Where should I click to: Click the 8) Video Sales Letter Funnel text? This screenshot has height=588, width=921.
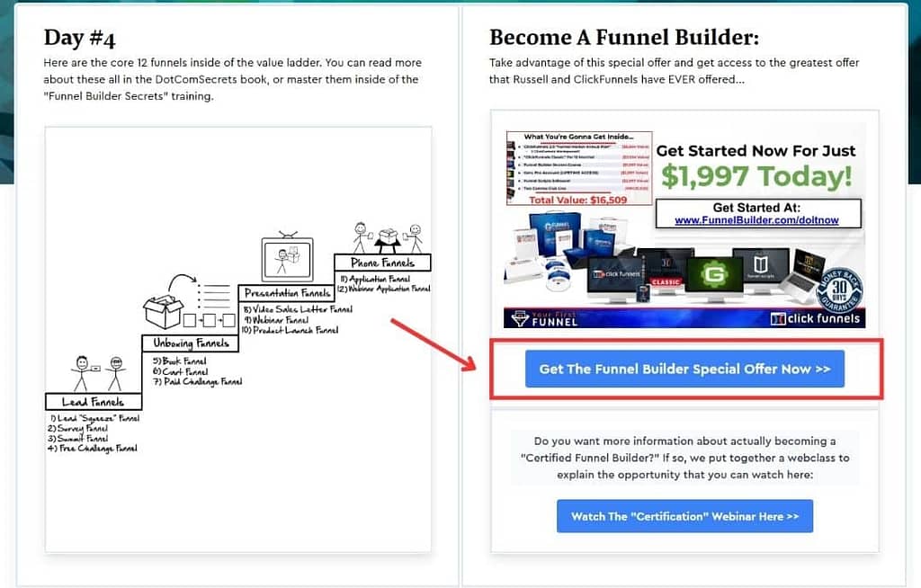(298, 309)
